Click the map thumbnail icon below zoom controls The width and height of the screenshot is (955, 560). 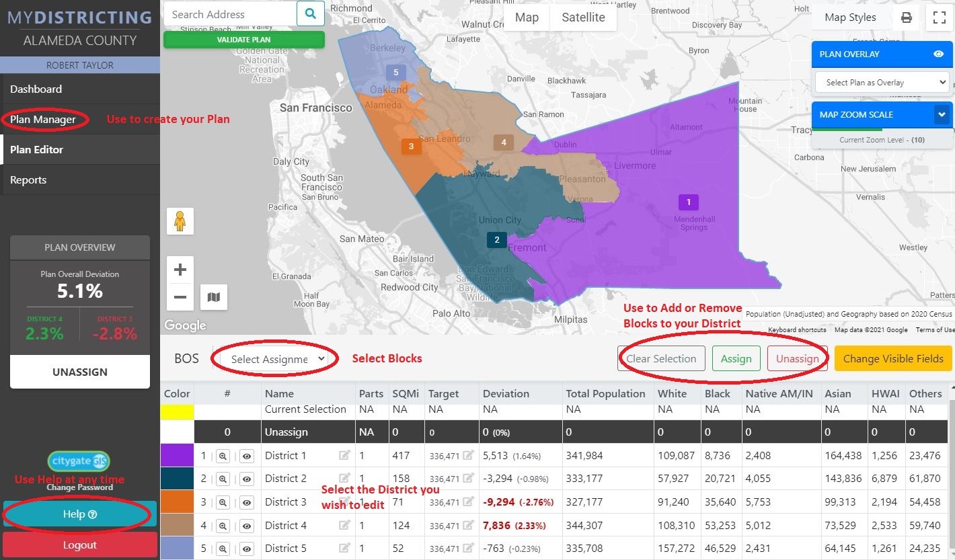point(213,296)
